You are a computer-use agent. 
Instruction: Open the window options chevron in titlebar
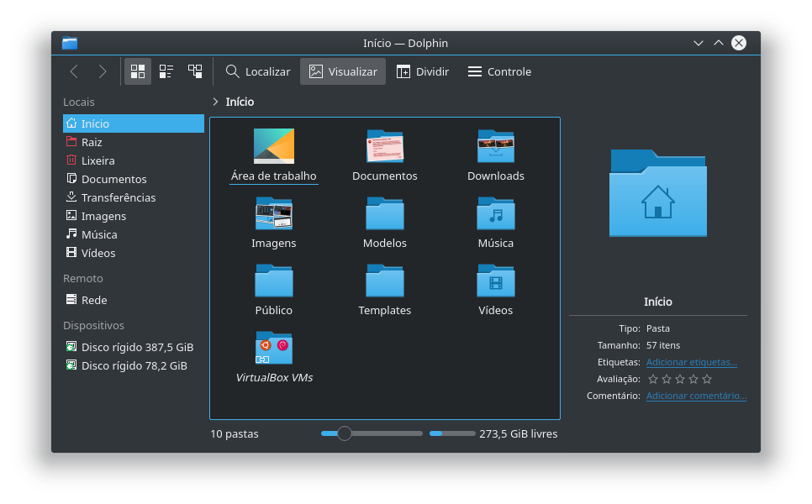[x=698, y=43]
